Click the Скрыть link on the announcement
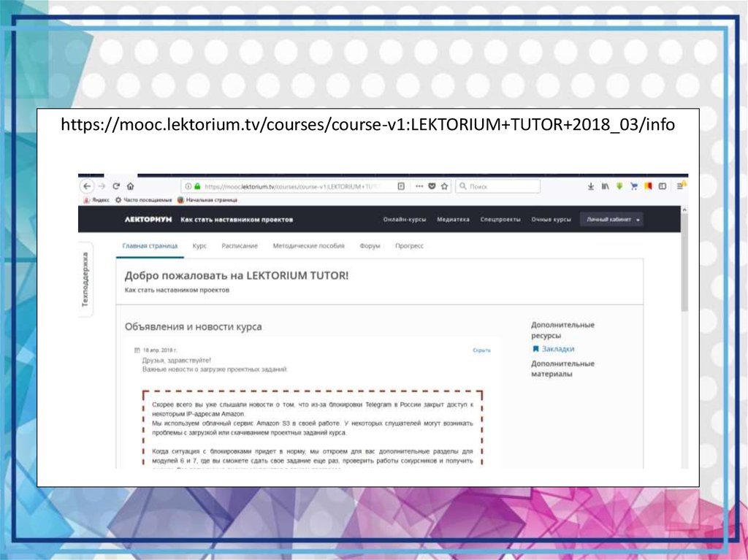 click(x=481, y=350)
